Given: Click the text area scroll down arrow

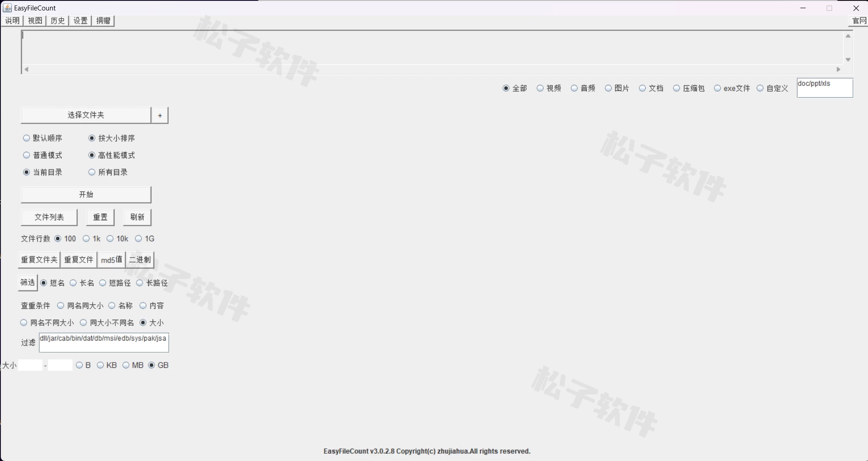Looking at the screenshot, I should 848,59.
